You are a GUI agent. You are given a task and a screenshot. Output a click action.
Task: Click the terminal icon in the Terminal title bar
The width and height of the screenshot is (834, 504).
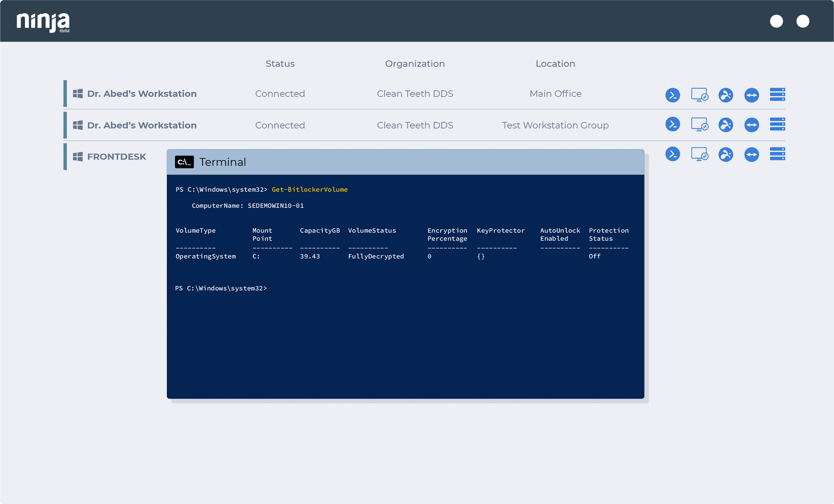(185, 162)
